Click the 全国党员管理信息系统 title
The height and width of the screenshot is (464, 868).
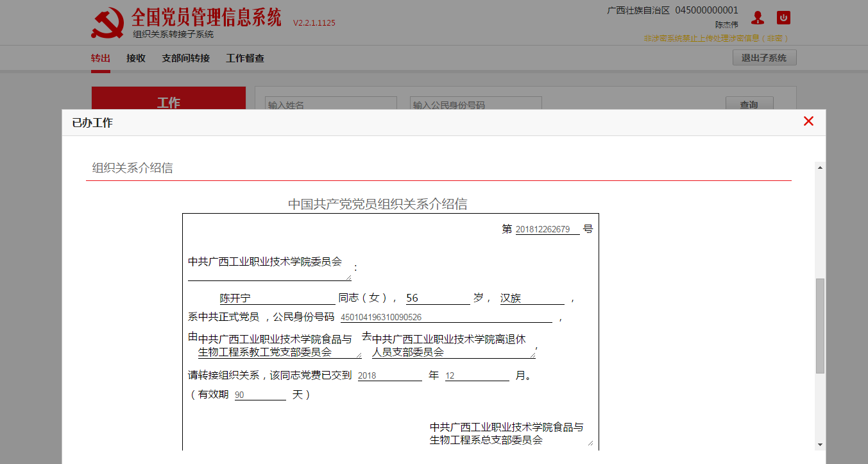point(207,17)
